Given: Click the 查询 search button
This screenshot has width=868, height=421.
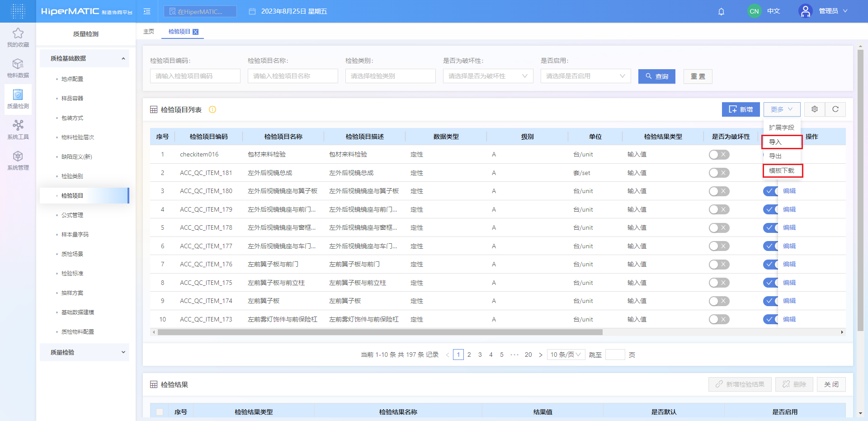Looking at the screenshot, I should pyautogui.click(x=657, y=76).
